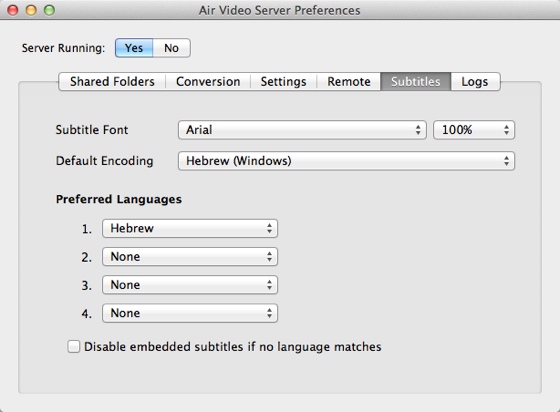Screen dimensions: 560x412
Task: Set Server Running to No
Action: (x=171, y=48)
